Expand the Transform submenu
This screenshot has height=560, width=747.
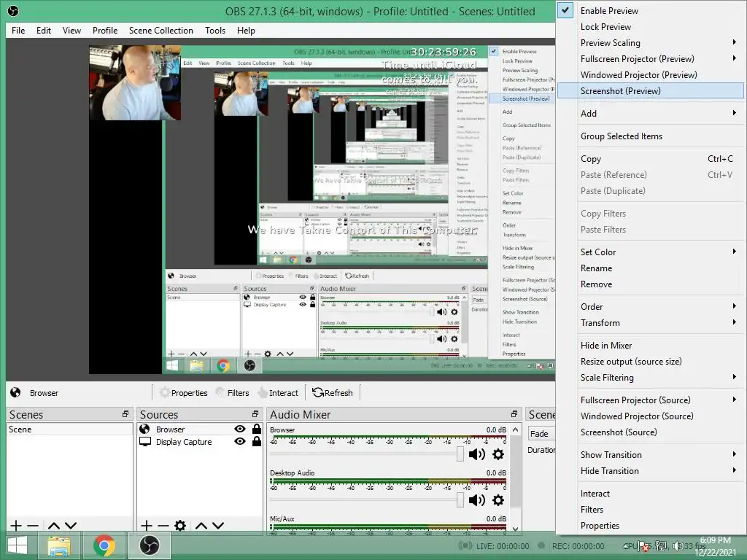650,323
